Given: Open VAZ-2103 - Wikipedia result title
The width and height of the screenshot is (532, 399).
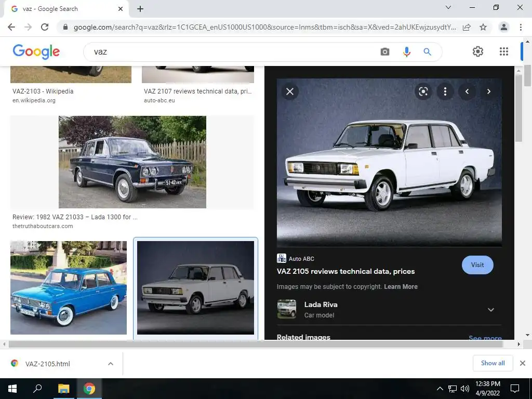Looking at the screenshot, I should [43, 91].
